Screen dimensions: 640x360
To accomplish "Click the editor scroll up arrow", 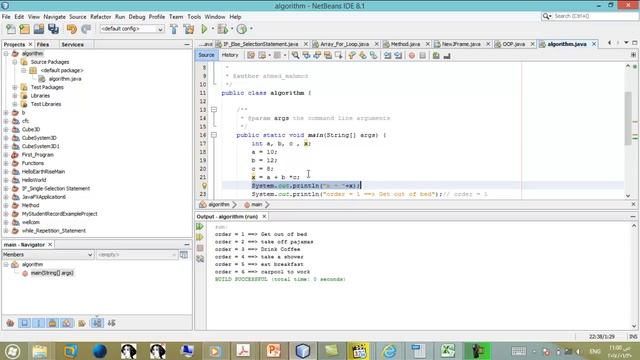I will pyautogui.click(x=628, y=66).
